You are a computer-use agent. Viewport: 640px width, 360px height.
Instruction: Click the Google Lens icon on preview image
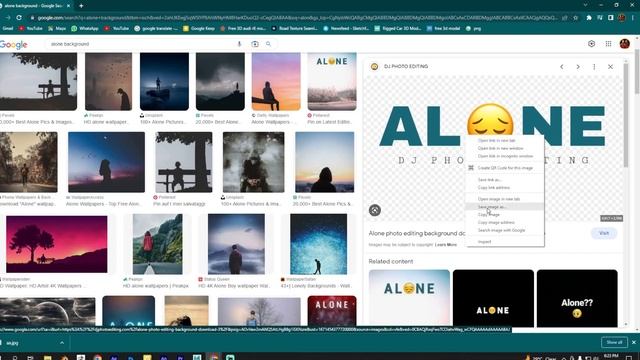coord(375,210)
